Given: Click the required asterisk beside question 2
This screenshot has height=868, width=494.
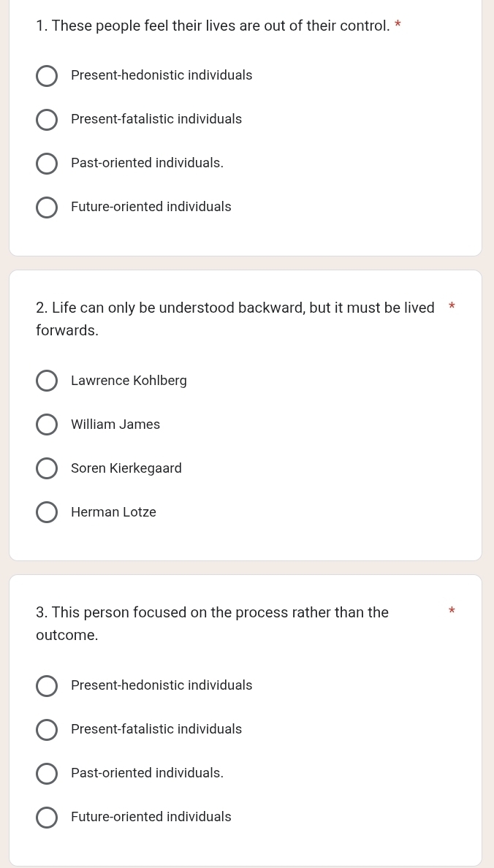Looking at the screenshot, I should click(x=452, y=306).
